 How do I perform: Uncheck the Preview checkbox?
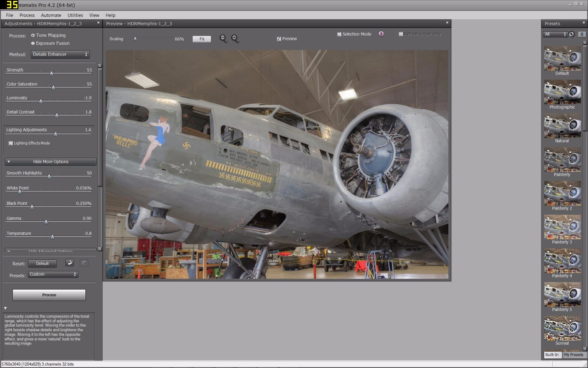click(279, 39)
